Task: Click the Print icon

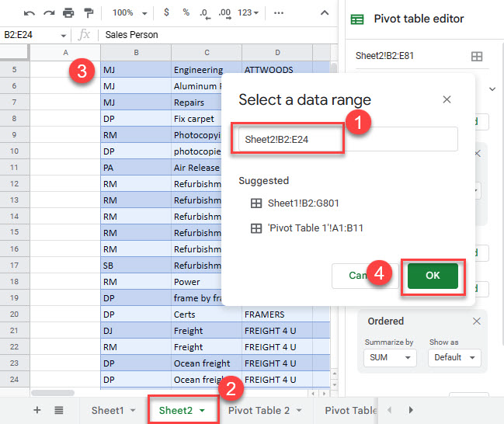Action: coord(68,13)
